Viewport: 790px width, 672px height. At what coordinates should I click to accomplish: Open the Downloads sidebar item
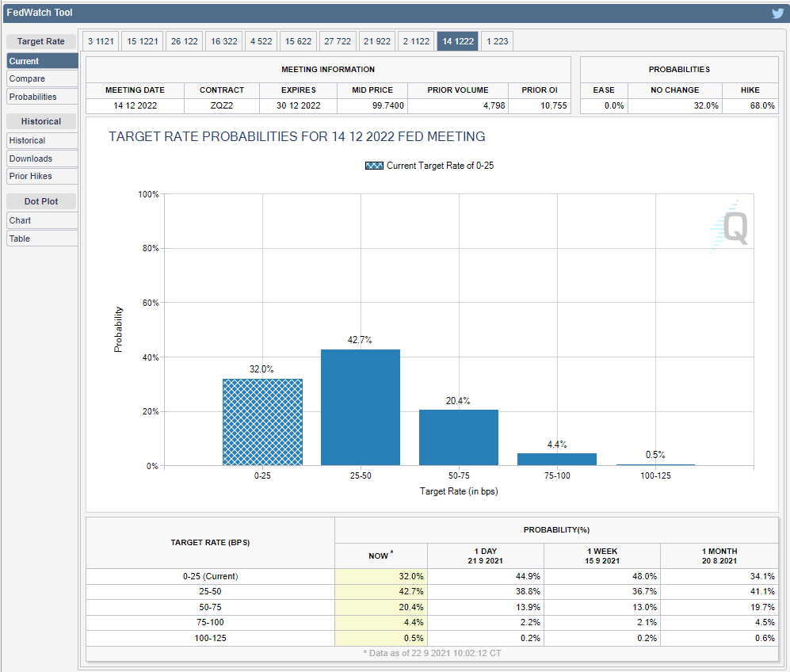[x=42, y=158]
